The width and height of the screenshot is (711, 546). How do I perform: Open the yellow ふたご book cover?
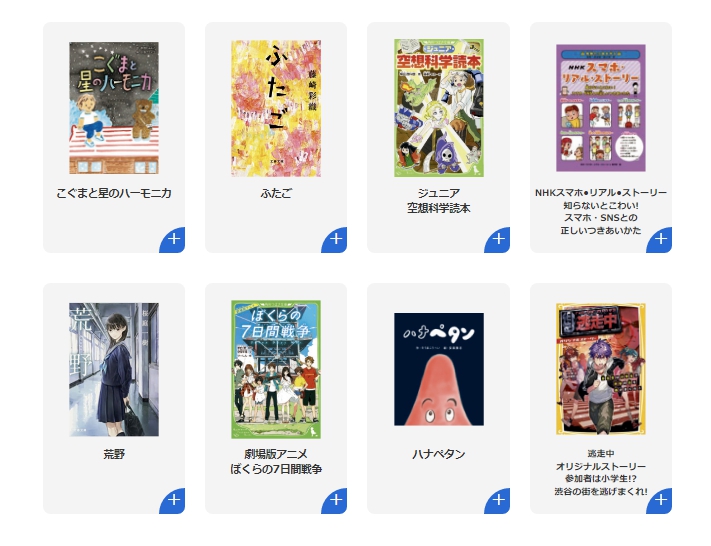(276, 108)
